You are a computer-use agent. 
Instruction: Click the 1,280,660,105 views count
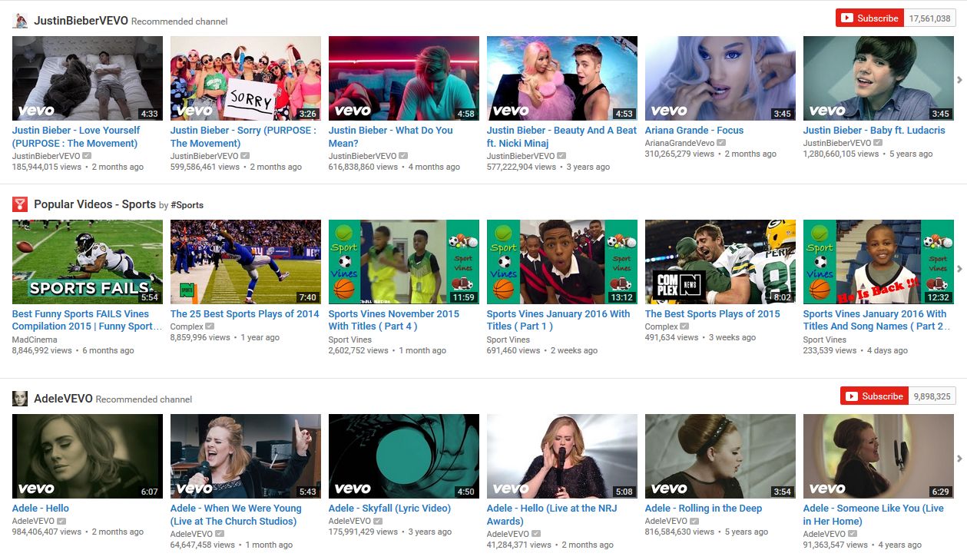tap(841, 154)
